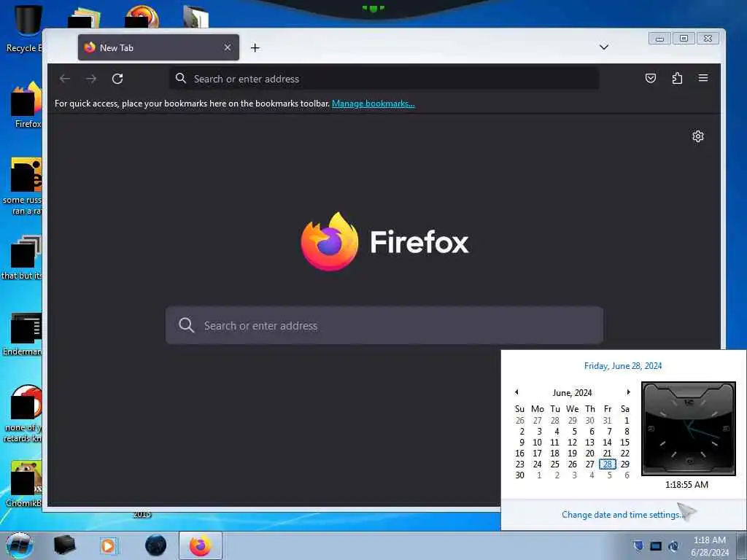Reload the current page in Firefox
This screenshot has height=560, width=747.
(117, 79)
